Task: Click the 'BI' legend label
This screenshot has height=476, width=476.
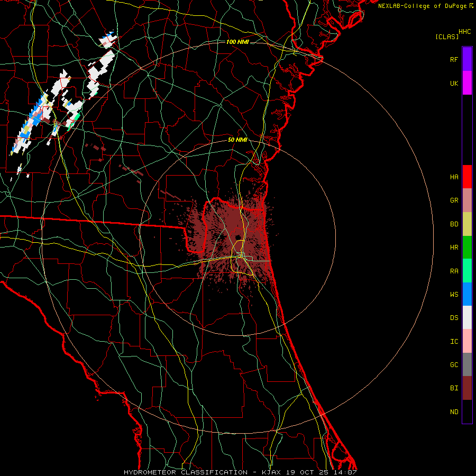Action: click(454, 388)
